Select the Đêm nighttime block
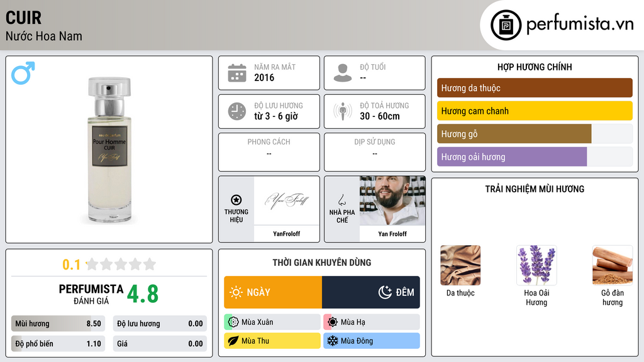Viewport: 644px width, 362px height. (x=371, y=292)
